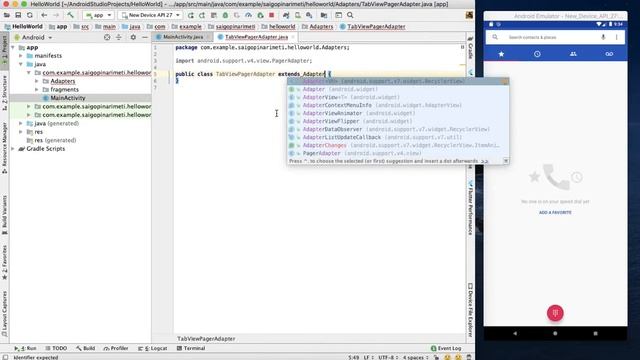Screen dimensions: 640x360
Task: Expand the Adapters package
Action: pos(37,81)
